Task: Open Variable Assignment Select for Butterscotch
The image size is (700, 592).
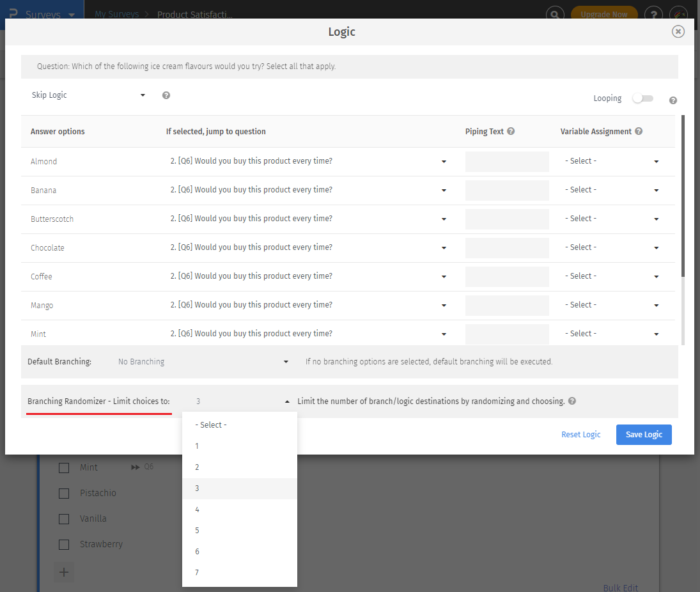Action: coord(612,219)
